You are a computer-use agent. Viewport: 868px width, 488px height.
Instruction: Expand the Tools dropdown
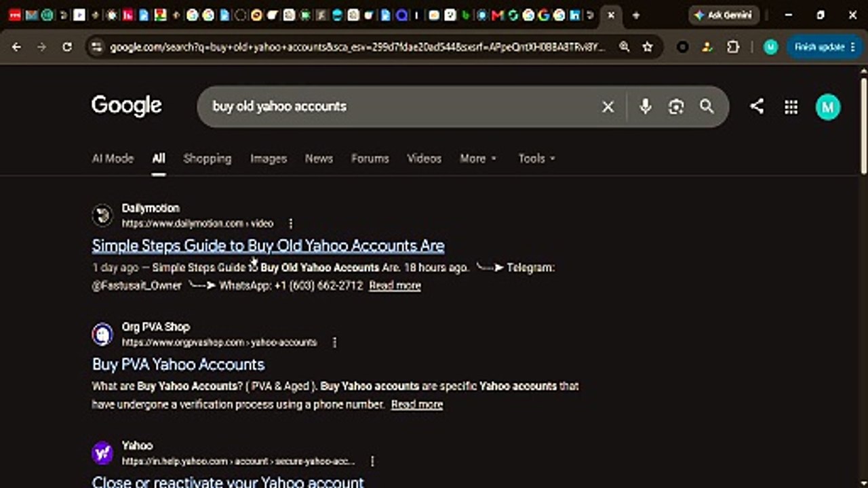click(x=536, y=158)
